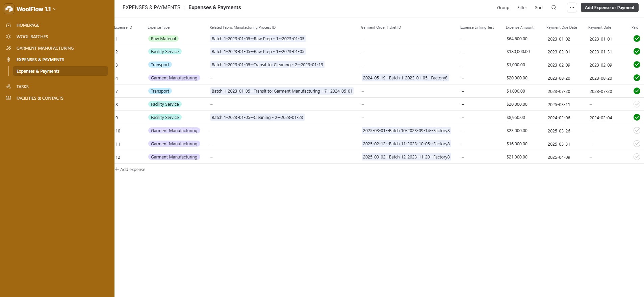The image size is (644, 297).
Task: Select Expenses & Payments sub-page in sidebar
Action: click(x=38, y=71)
